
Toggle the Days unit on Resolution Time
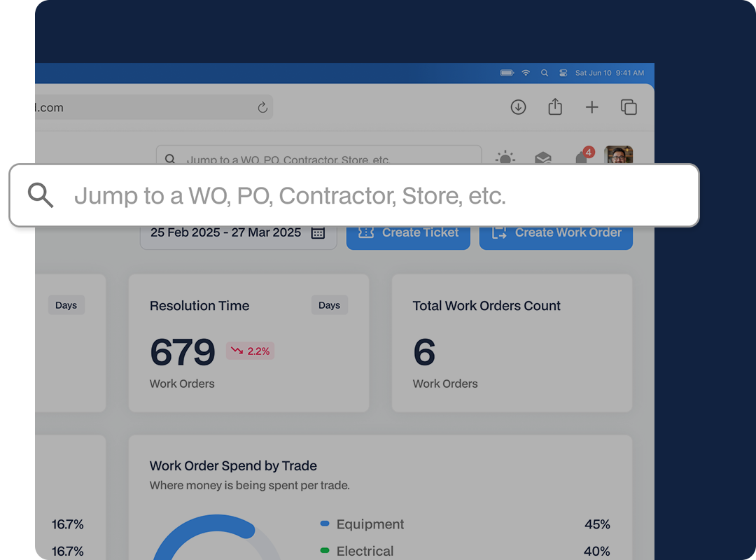point(329,305)
